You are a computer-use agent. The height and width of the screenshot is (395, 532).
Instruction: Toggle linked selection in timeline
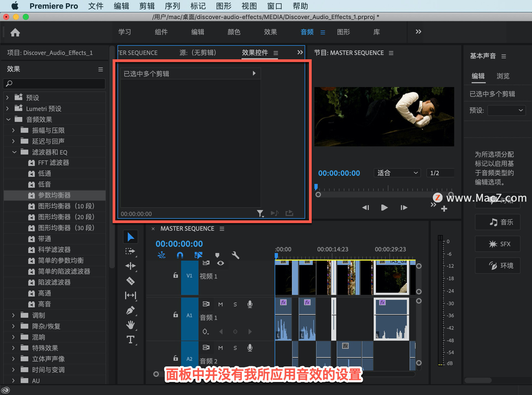(198, 255)
